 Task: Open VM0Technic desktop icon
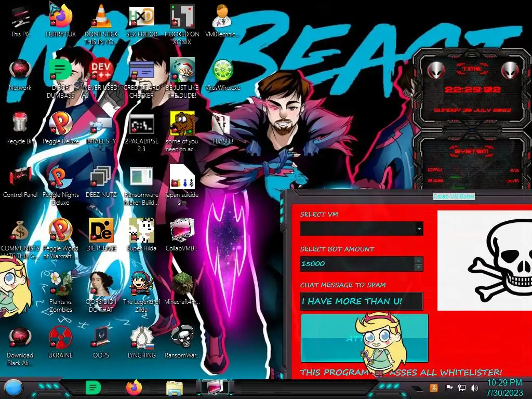pyautogui.click(x=222, y=21)
